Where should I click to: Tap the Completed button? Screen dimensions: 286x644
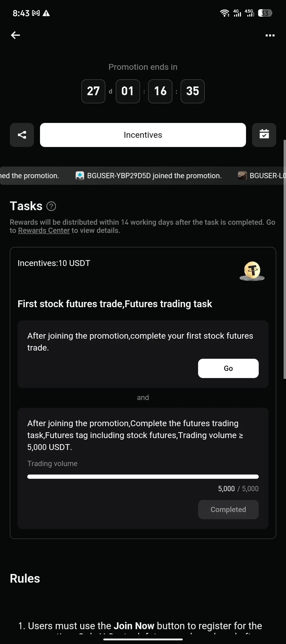(228, 509)
